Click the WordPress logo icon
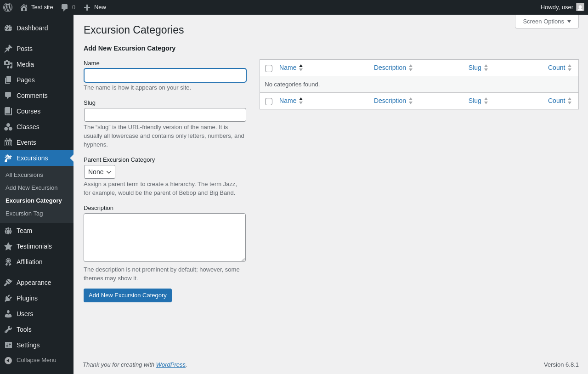The width and height of the screenshot is (588, 374). [x=8, y=7]
